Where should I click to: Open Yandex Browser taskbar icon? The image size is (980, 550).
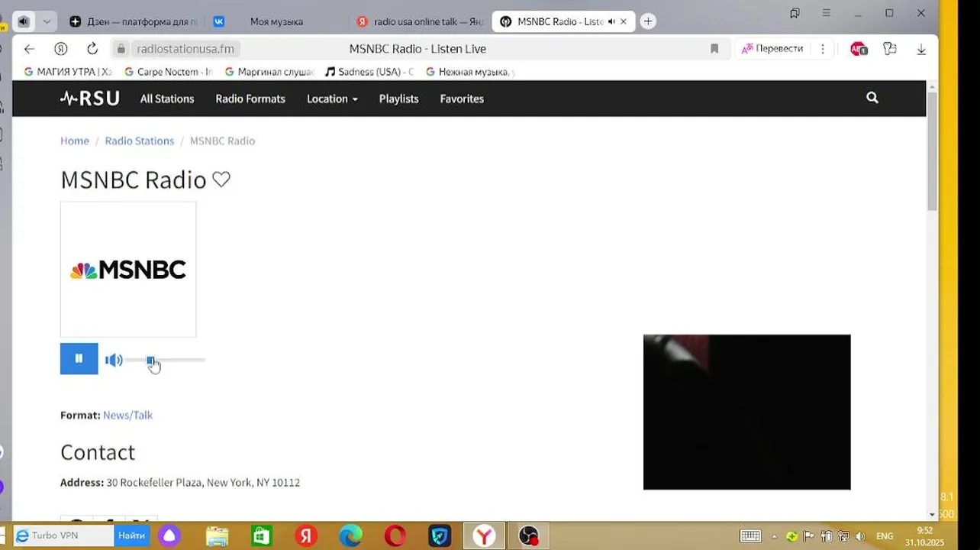click(x=484, y=536)
